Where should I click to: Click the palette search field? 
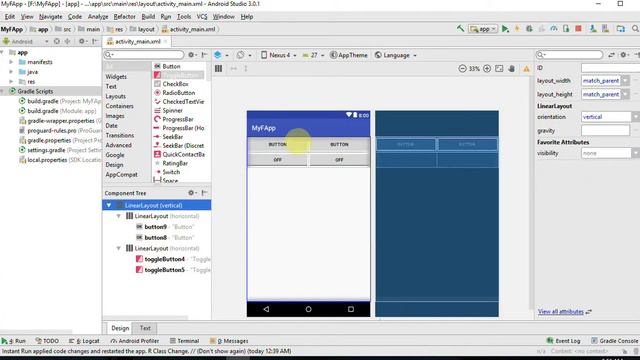click(144, 55)
